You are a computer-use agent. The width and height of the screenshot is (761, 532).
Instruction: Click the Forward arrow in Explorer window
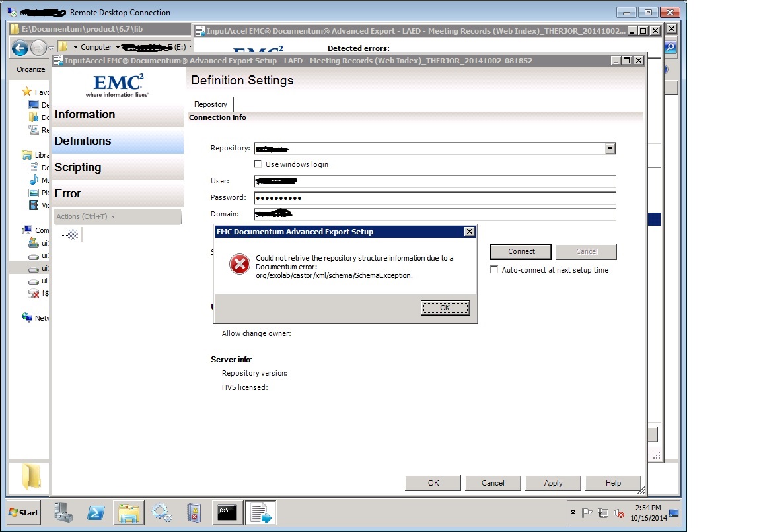click(x=38, y=48)
